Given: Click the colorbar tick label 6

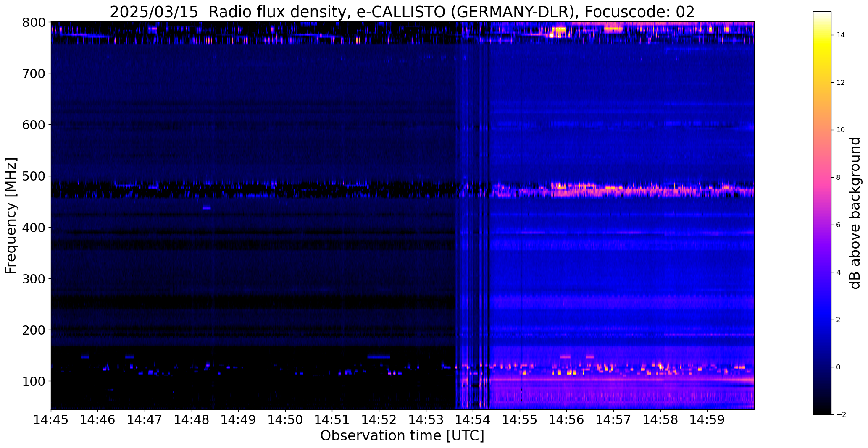Looking at the screenshot, I should coord(839,225).
